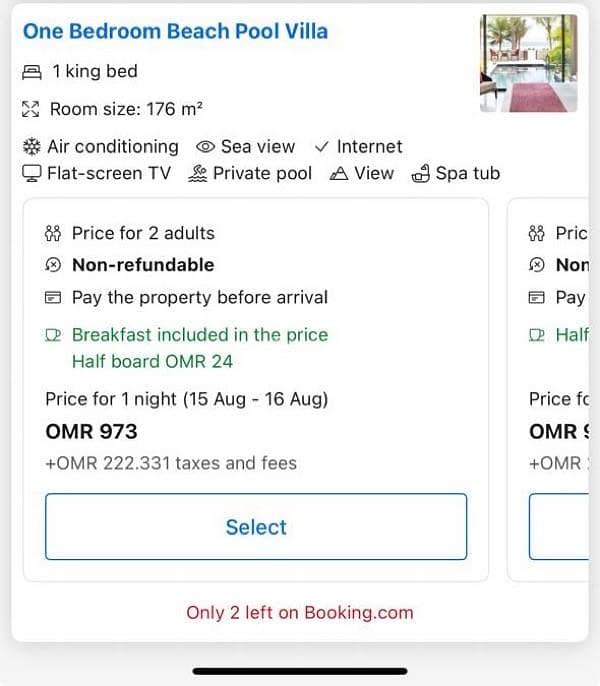The image size is (600, 686).
Task: Tap the partially visible second offer Select button
Action: coord(559,527)
